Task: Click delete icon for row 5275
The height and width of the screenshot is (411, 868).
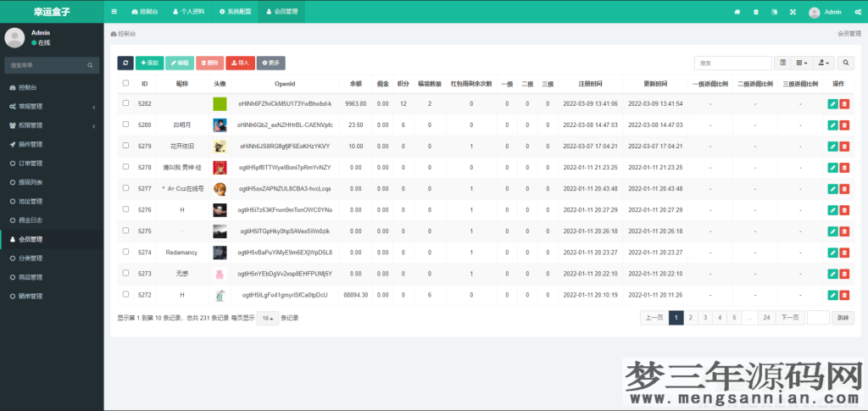Action: coord(843,231)
